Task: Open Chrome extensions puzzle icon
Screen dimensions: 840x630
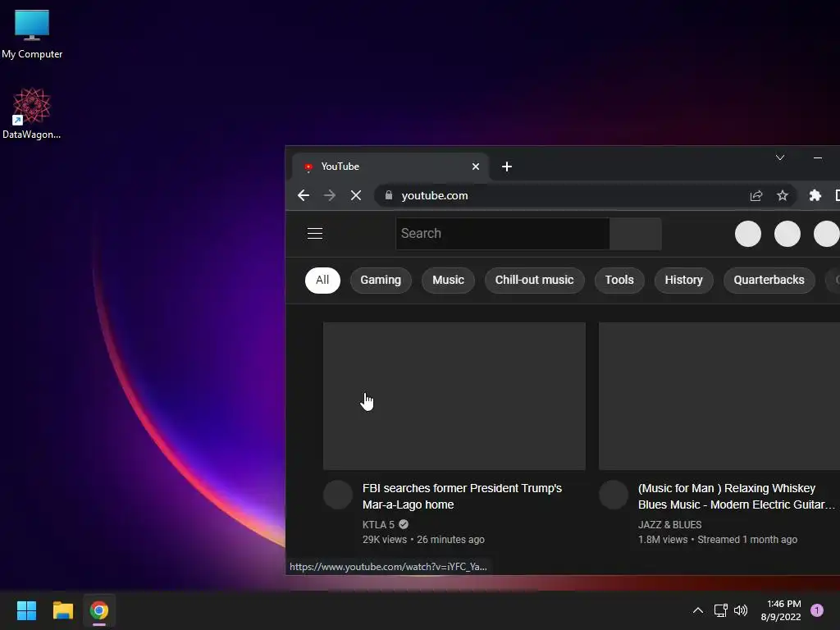Action: (815, 195)
